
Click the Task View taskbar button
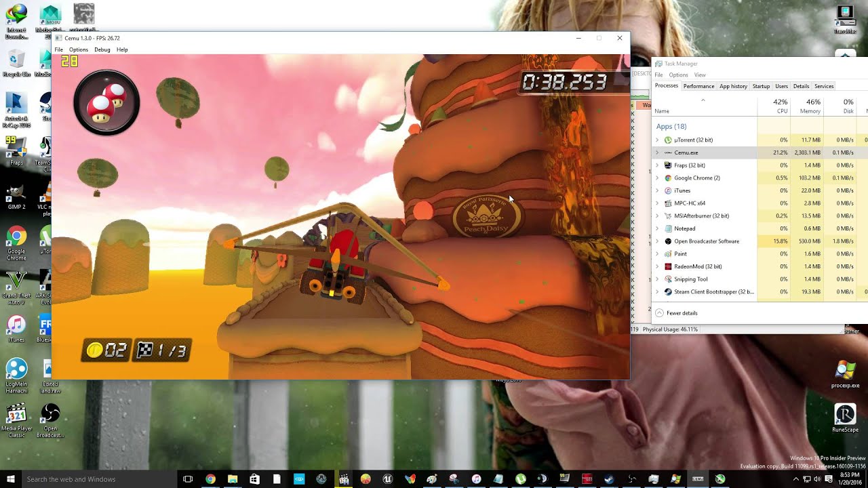[x=188, y=479]
